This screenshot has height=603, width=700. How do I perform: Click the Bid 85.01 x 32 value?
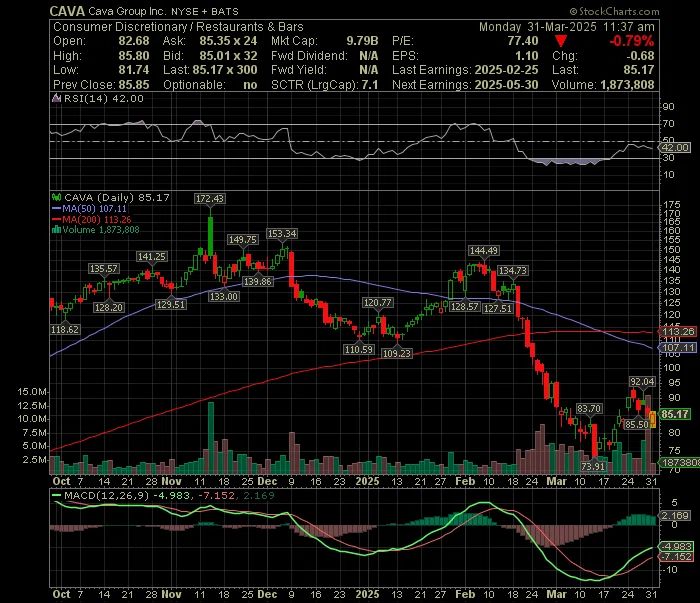(228, 56)
